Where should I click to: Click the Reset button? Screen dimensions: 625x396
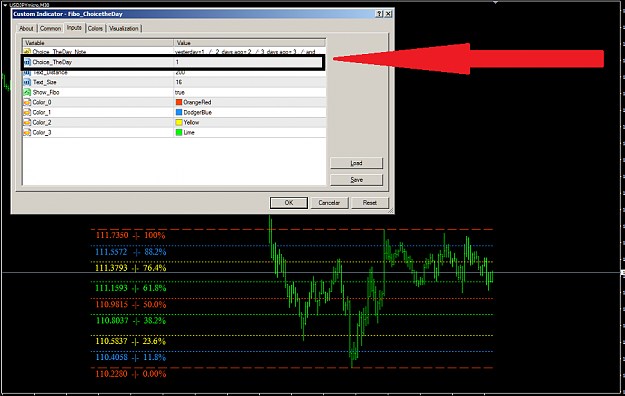370,203
